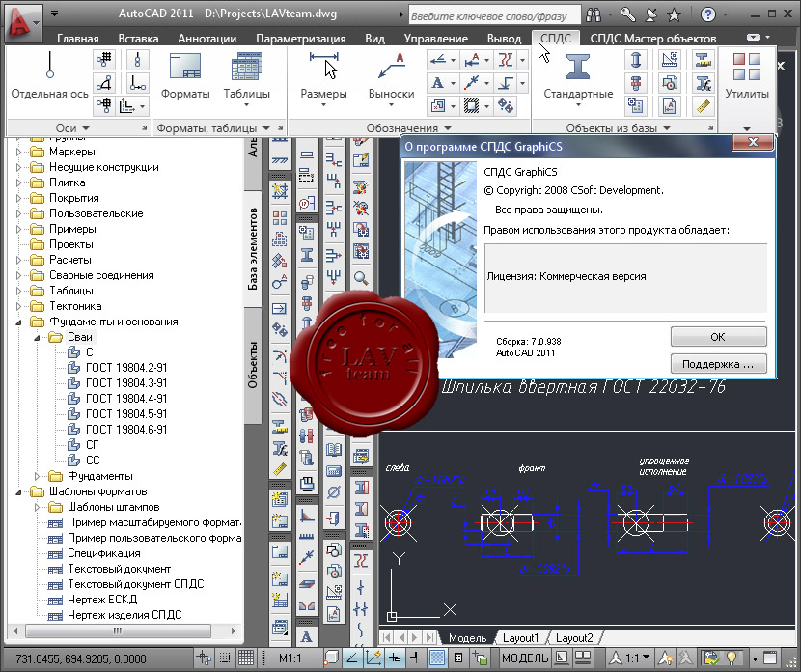This screenshot has width=801, height=672.
Task: Toggle snap mode in status bar
Action: click(224, 658)
